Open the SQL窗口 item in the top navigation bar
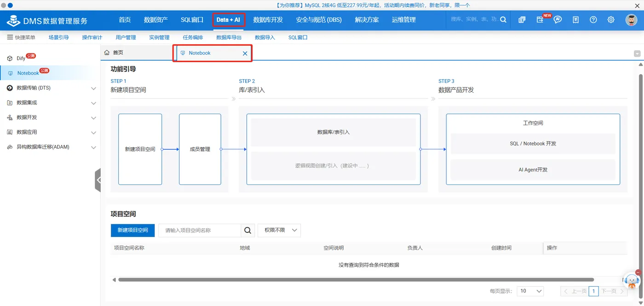 point(192,20)
